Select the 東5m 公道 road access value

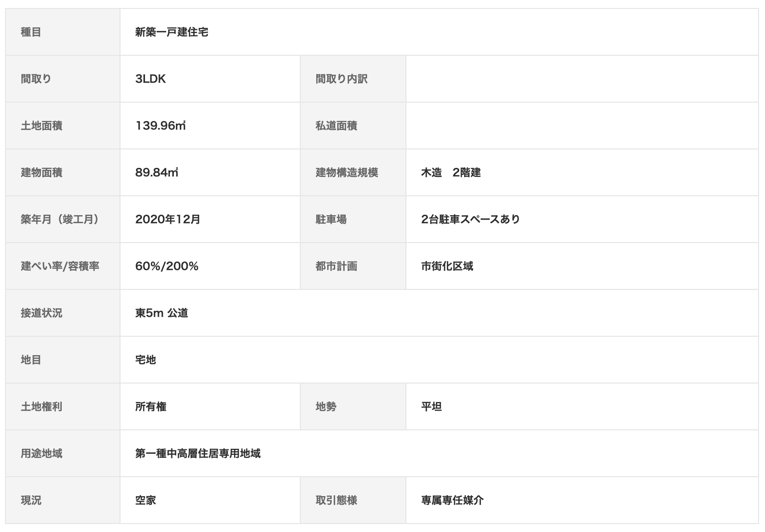161,313
